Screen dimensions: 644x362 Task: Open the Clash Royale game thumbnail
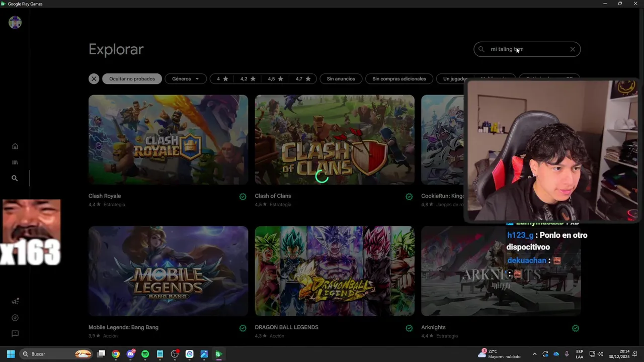[x=168, y=140]
